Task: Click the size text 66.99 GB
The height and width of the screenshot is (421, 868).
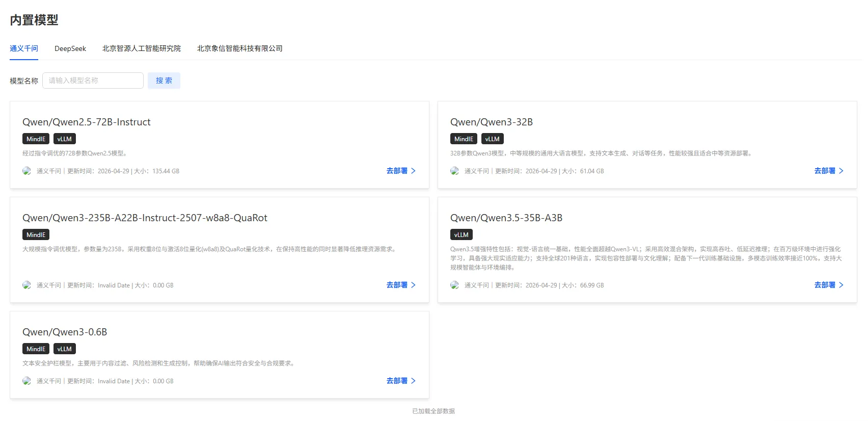Action: pyautogui.click(x=592, y=285)
